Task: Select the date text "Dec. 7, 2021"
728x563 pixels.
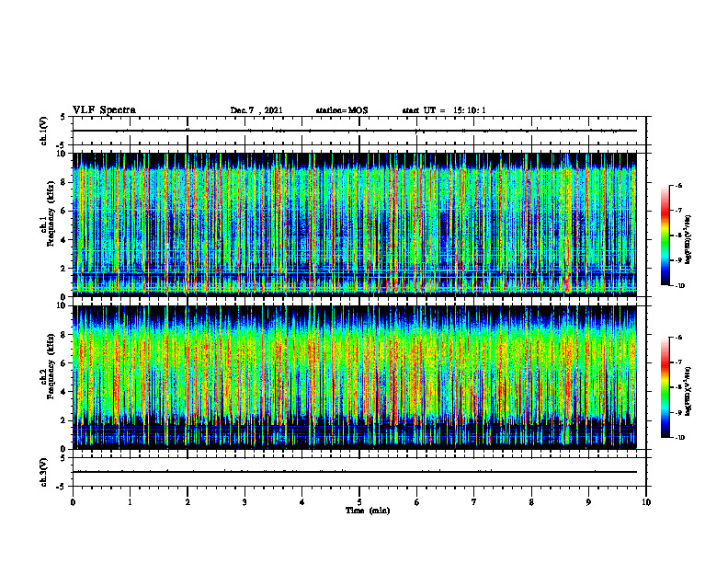Action: (256, 110)
